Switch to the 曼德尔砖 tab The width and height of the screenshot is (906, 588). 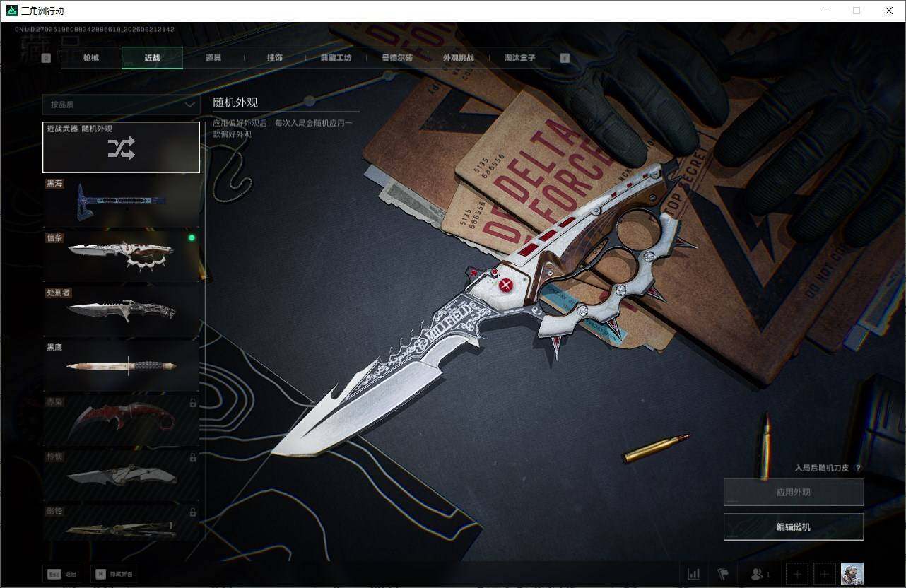tap(397, 58)
